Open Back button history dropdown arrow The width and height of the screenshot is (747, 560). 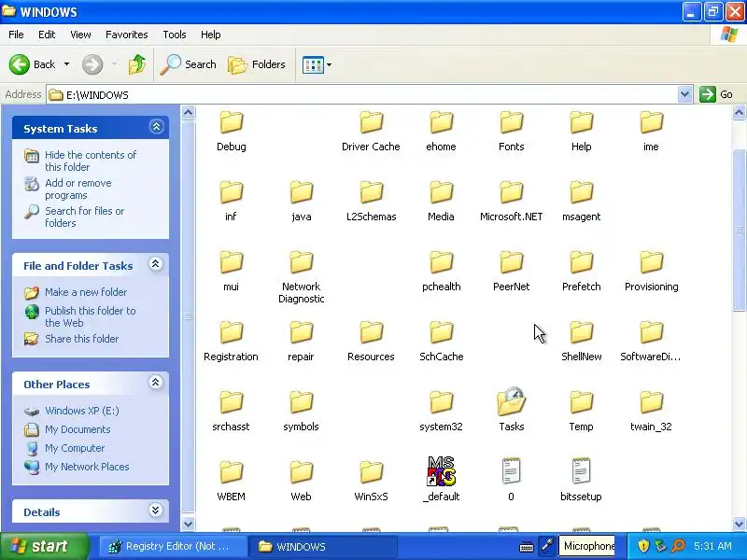click(66, 64)
